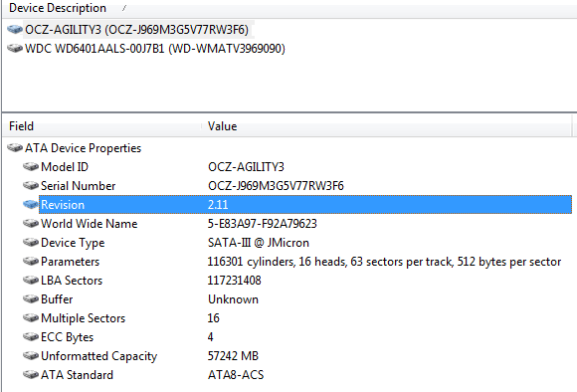577x392 pixels.
Task: Click the ATA Device Properties group icon
Action: tap(15, 147)
